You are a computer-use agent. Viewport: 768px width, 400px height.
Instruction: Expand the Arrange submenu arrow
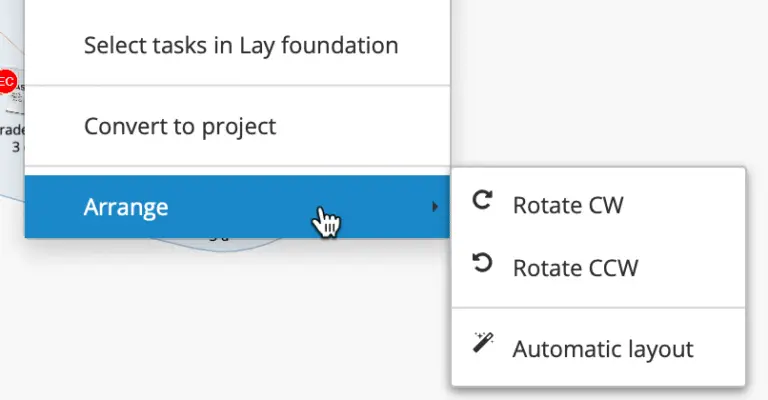(x=435, y=207)
